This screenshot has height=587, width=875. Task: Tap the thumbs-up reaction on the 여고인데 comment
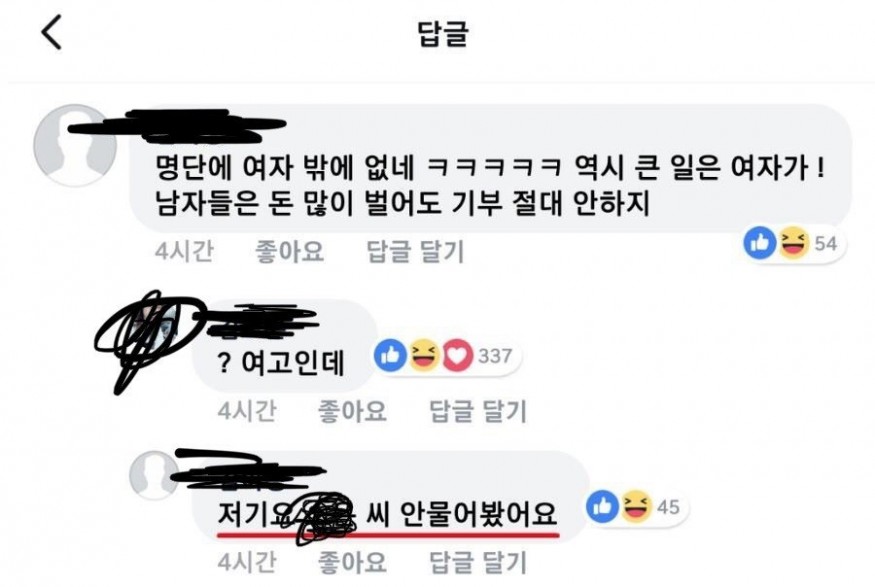tap(390, 355)
